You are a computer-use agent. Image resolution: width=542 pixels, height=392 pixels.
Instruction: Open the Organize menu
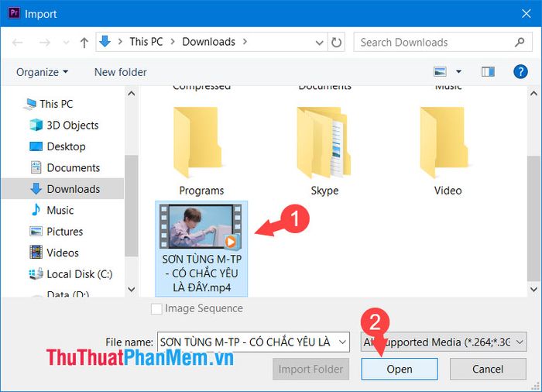42,72
